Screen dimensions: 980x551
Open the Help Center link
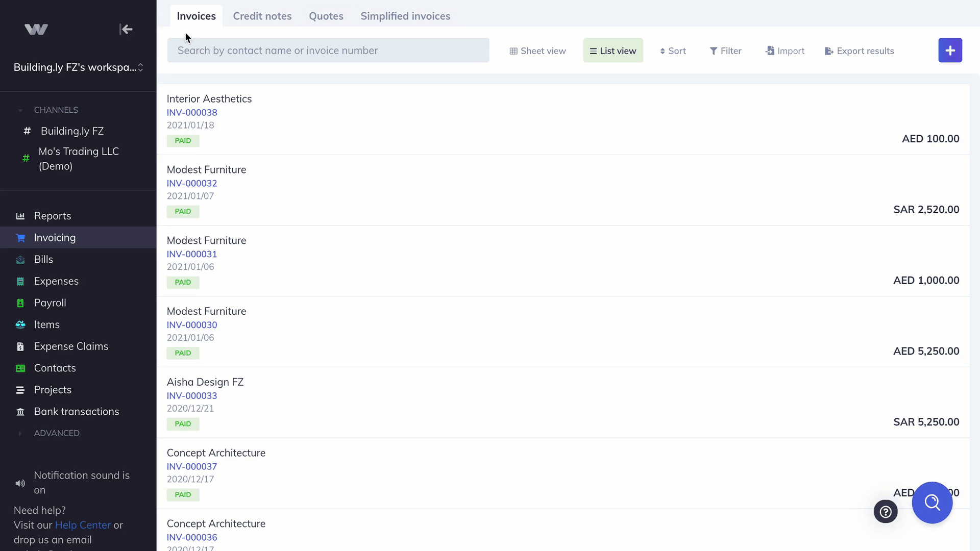tap(83, 525)
